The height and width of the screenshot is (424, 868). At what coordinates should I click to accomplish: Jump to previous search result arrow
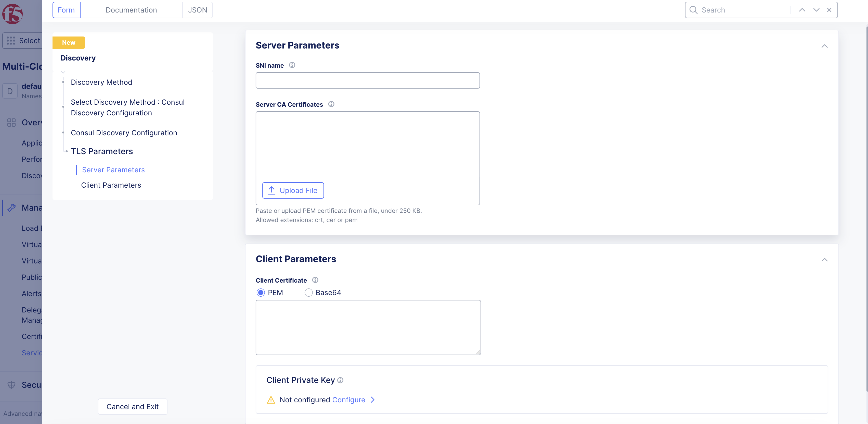click(x=802, y=10)
